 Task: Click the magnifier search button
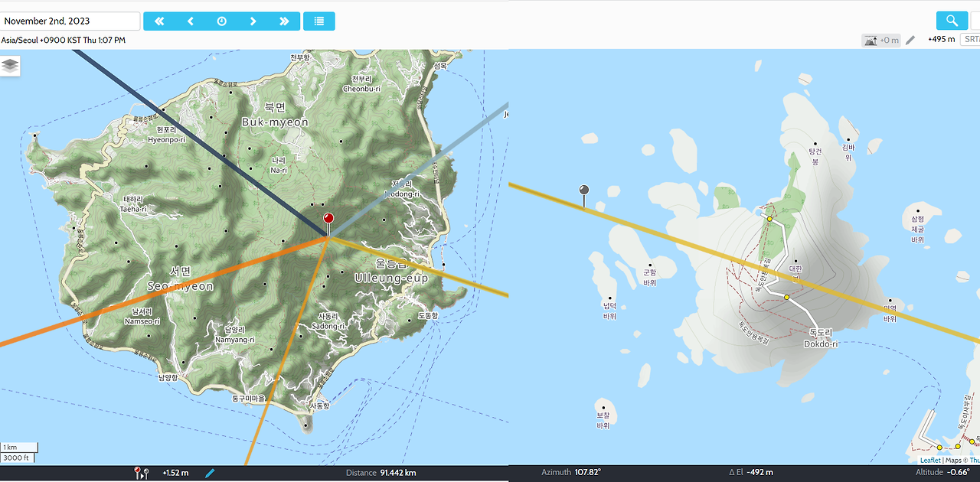tap(952, 21)
